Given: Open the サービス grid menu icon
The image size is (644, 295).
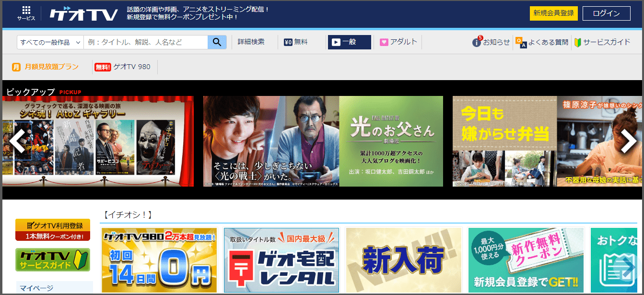Looking at the screenshot, I should coord(26,13).
